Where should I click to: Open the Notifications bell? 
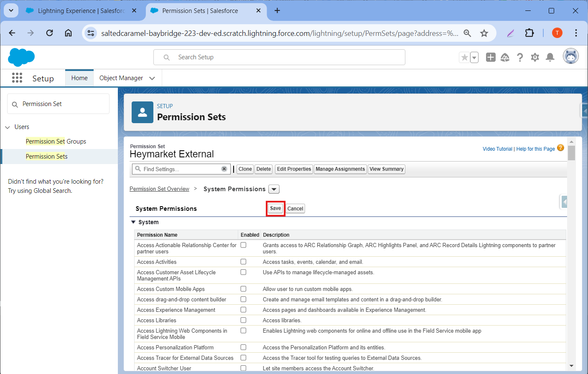(550, 57)
